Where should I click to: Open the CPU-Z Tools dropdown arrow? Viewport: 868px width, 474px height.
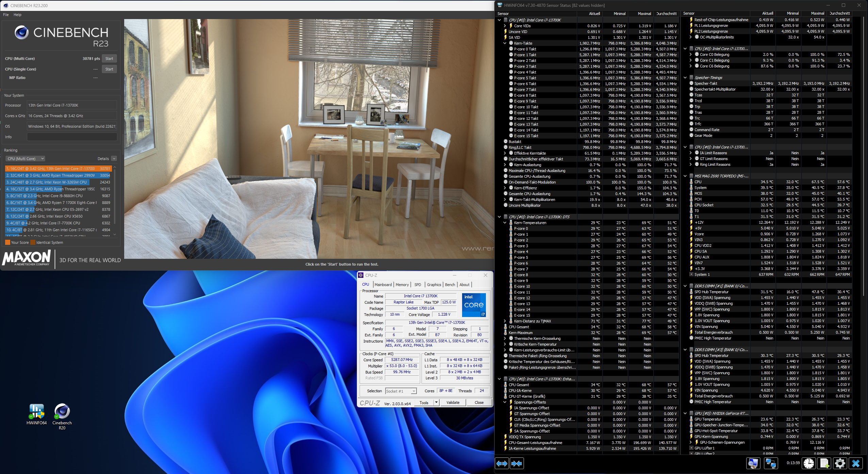pyautogui.click(x=436, y=402)
